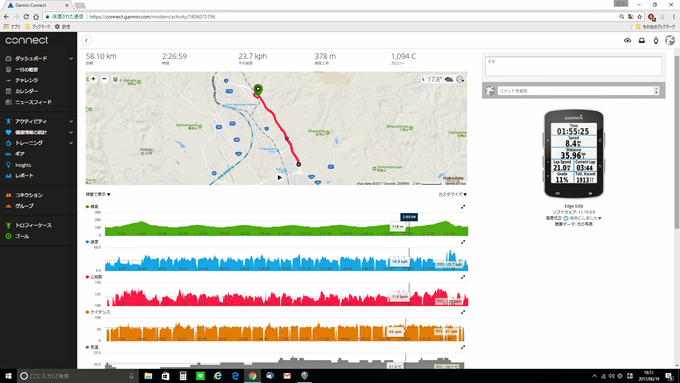Click the page vertical scrollbar

pyautogui.click(x=677, y=142)
